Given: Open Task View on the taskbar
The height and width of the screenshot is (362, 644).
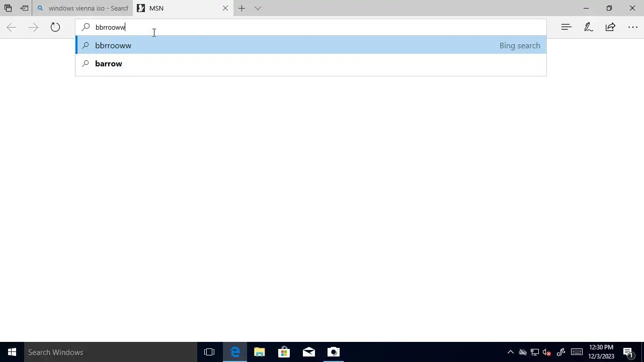Looking at the screenshot, I should [209, 352].
